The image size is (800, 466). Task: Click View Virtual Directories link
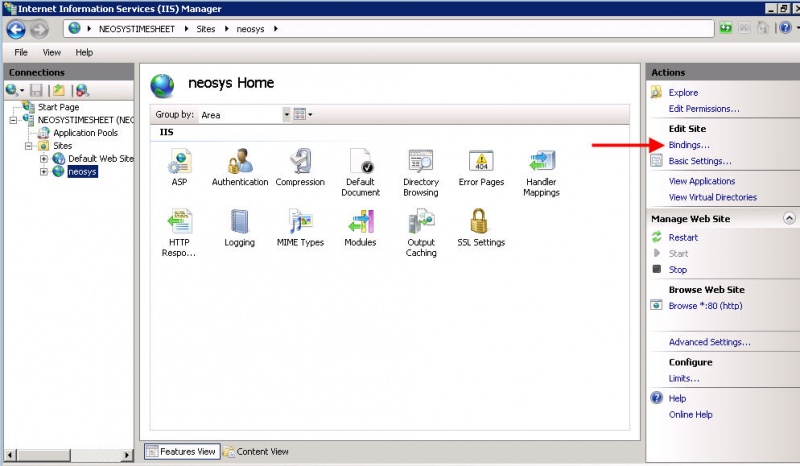pos(712,197)
